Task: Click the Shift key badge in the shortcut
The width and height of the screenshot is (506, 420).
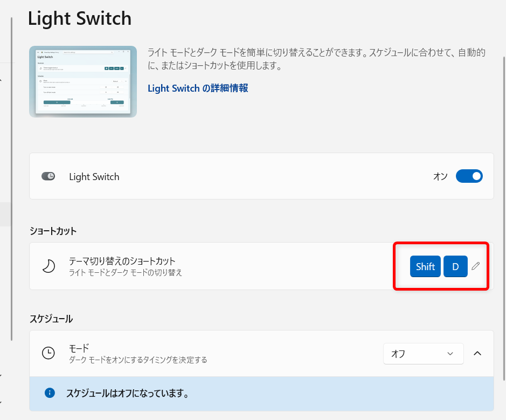Action: 425,266
